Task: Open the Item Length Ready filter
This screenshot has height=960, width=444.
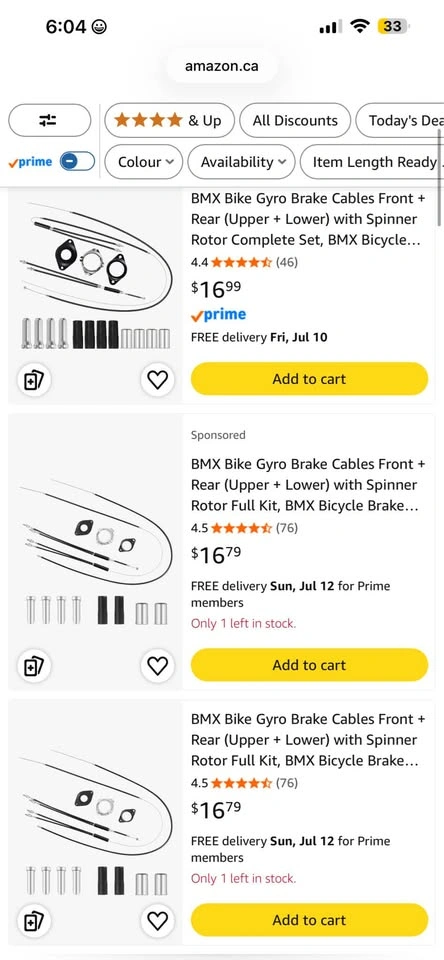Action: tap(372, 162)
